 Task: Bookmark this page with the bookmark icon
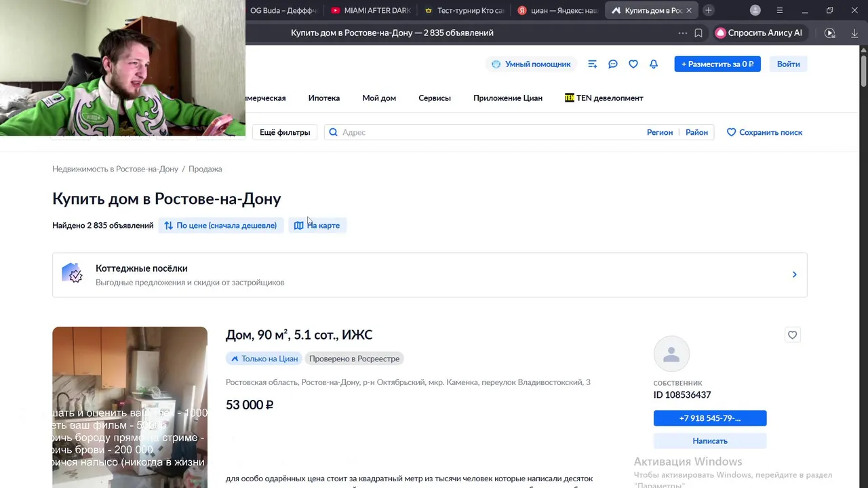698,33
